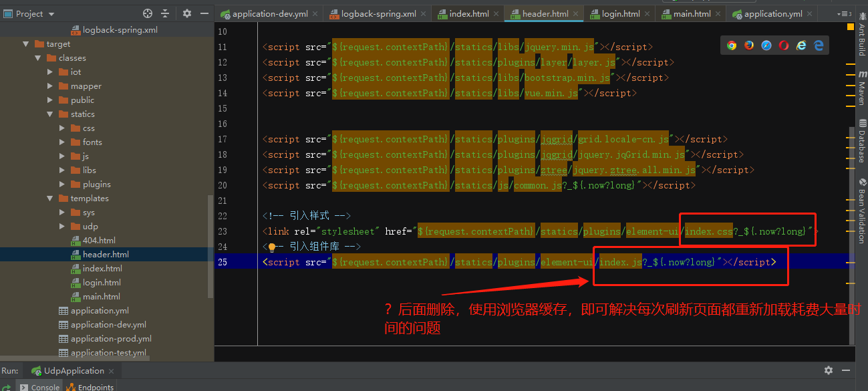The width and height of the screenshot is (868, 391).
Task: Switch to index.html editor tab
Action: pyautogui.click(x=469, y=14)
